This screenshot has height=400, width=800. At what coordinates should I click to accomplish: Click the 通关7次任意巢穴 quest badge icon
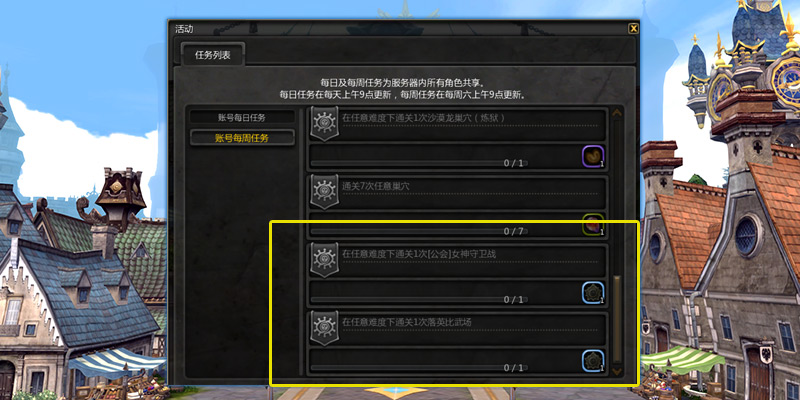[x=324, y=192]
